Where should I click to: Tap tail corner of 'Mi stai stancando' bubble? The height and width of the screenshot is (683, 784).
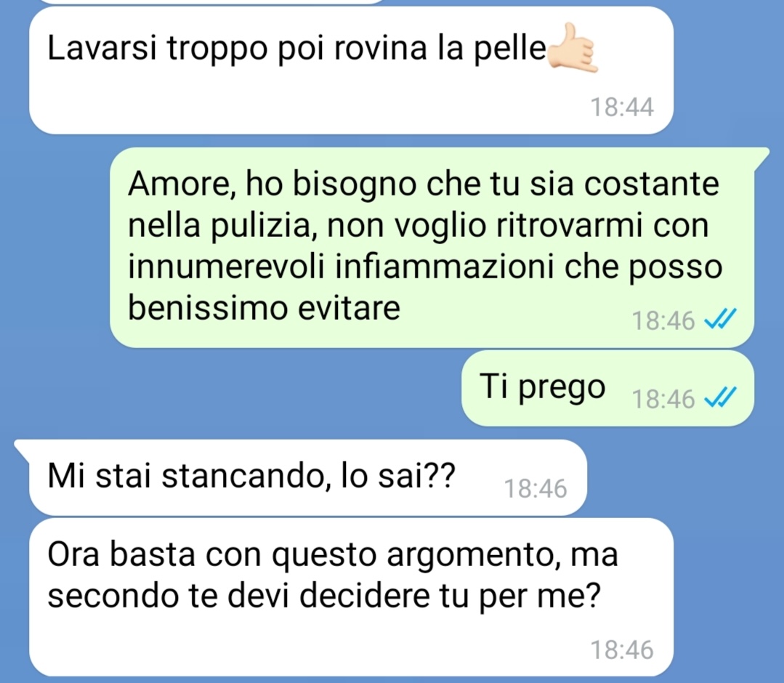(x=22, y=447)
